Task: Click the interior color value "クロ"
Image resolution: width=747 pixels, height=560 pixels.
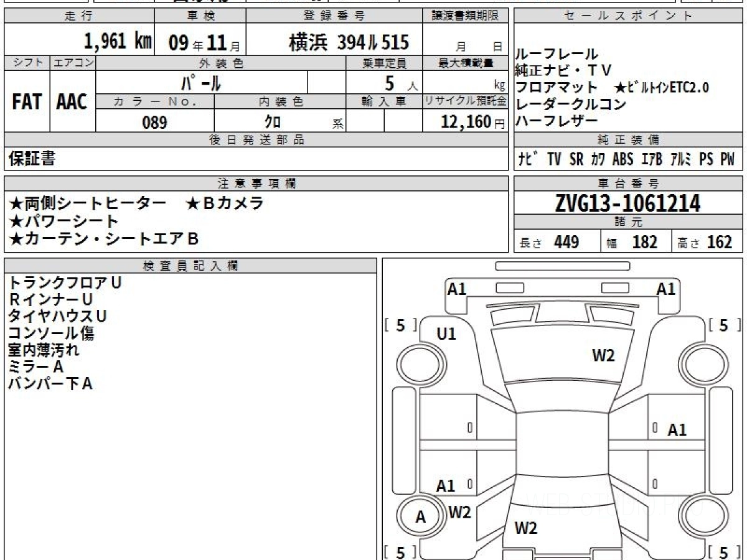Action: tap(272, 122)
